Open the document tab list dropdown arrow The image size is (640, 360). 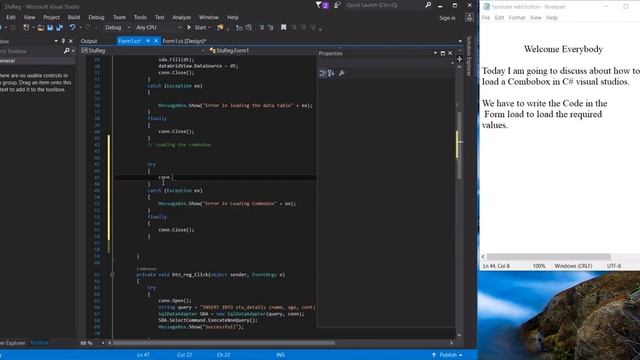tap(460, 41)
